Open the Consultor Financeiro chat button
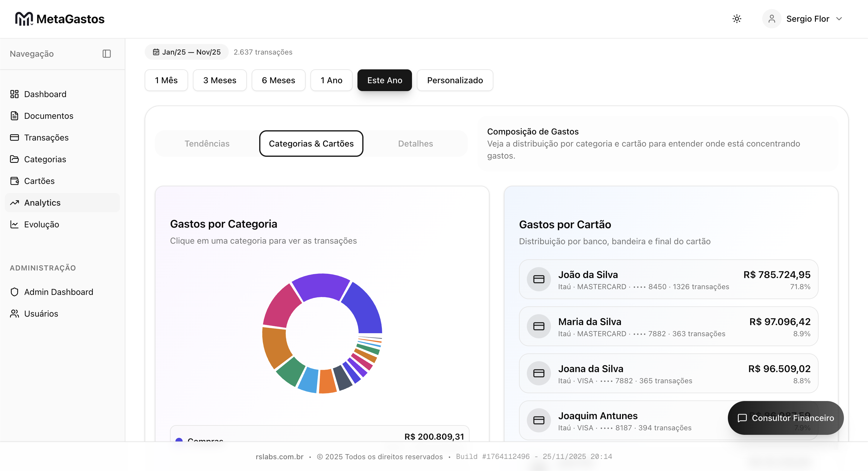Image resolution: width=868 pixels, height=471 pixels. pos(785,418)
